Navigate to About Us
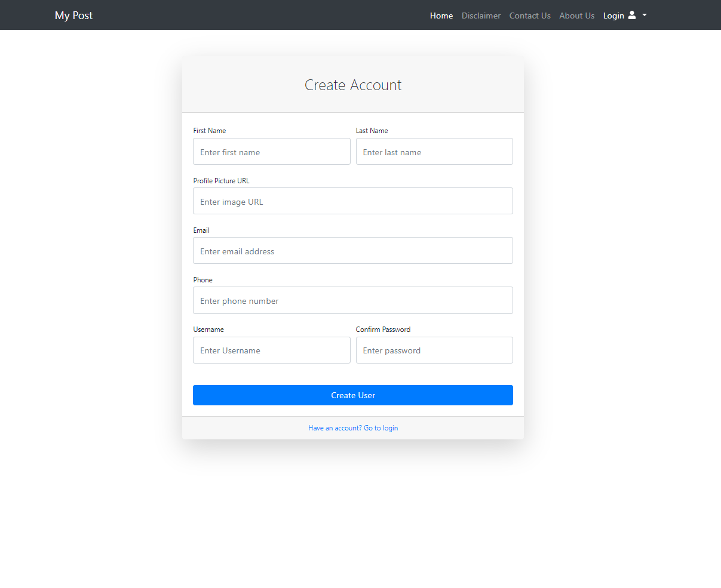Screen dimensions: 721x588 click(576, 16)
